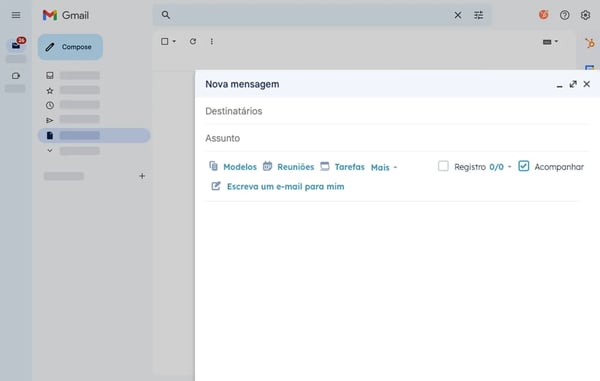This screenshot has height=381, width=600.
Task: Expand the More chevron in the sidebar
Action: [x=50, y=150]
